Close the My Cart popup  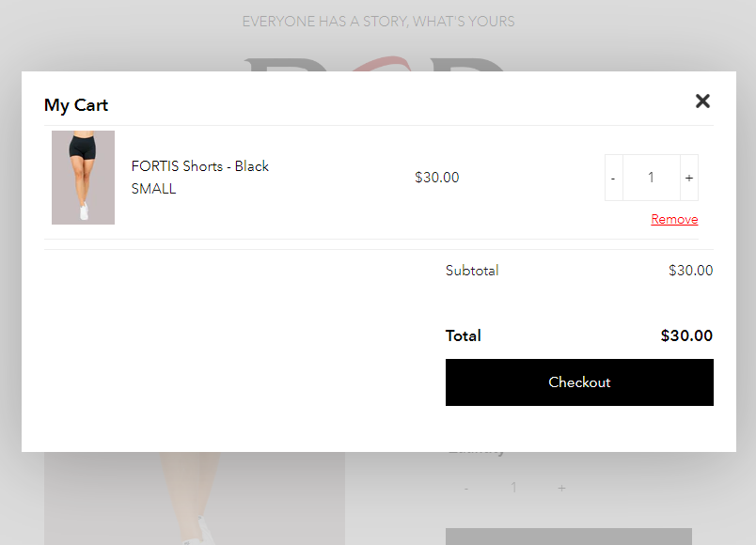point(702,101)
